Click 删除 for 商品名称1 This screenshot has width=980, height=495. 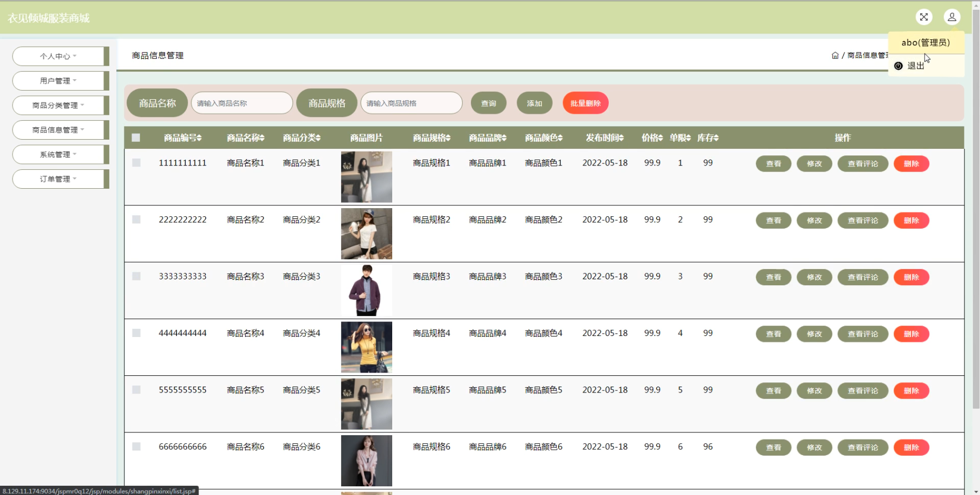[912, 164]
